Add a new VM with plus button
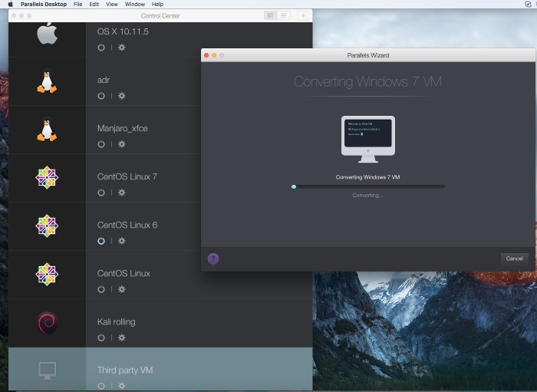This screenshot has height=392, width=537. tap(303, 15)
